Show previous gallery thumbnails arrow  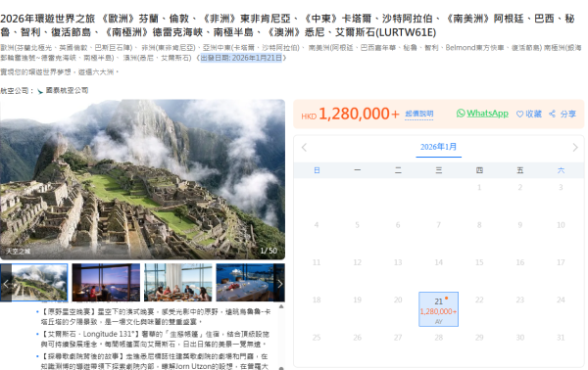tap(6, 284)
